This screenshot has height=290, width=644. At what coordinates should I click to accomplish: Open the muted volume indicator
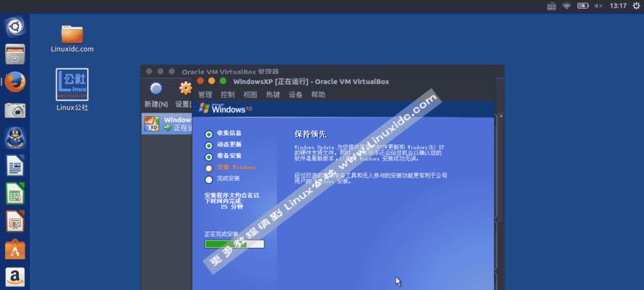click(598, 6)
